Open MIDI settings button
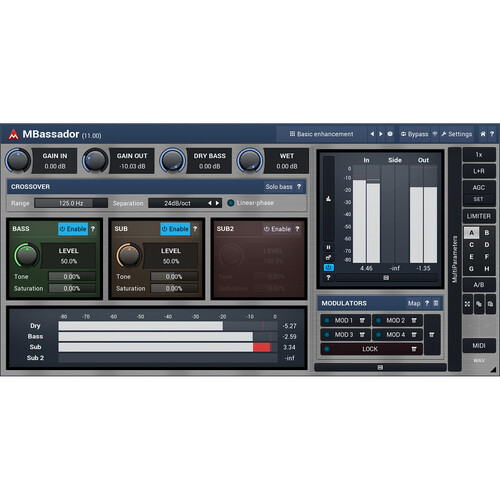This screenshot has width=500, height=500. (479, 346)
